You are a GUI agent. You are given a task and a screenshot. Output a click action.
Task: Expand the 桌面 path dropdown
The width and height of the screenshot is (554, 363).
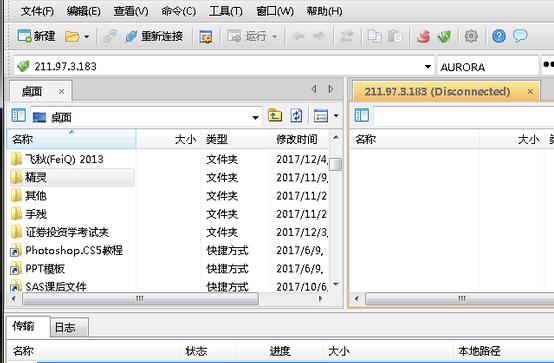coord(255,117)
